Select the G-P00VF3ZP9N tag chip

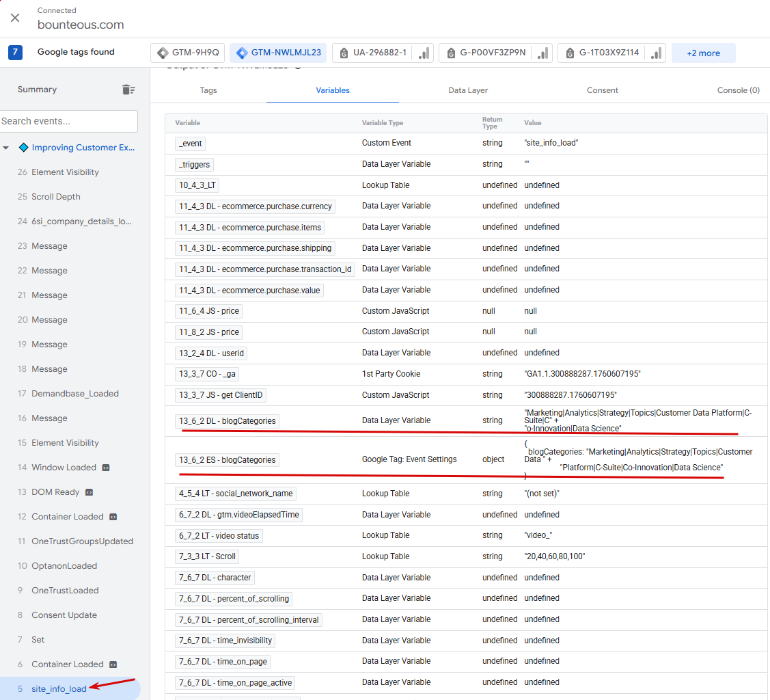pos(495,53)
